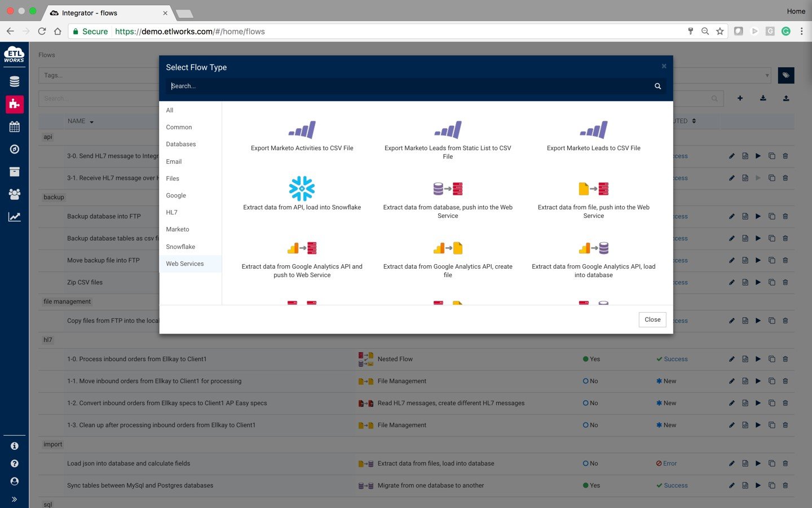
Task: Switch to the Marketo category
Action: (178, 230)
